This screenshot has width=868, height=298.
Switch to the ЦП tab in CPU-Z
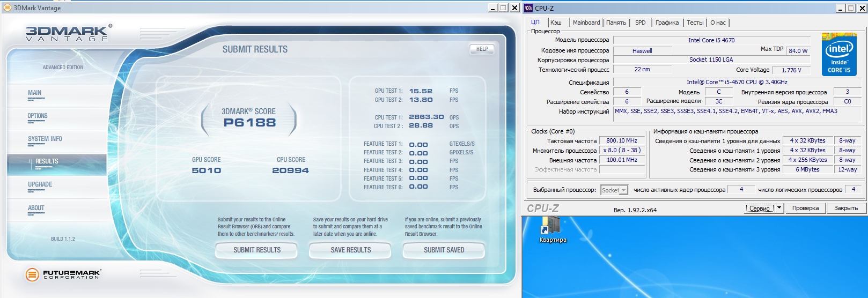(535, 22)
